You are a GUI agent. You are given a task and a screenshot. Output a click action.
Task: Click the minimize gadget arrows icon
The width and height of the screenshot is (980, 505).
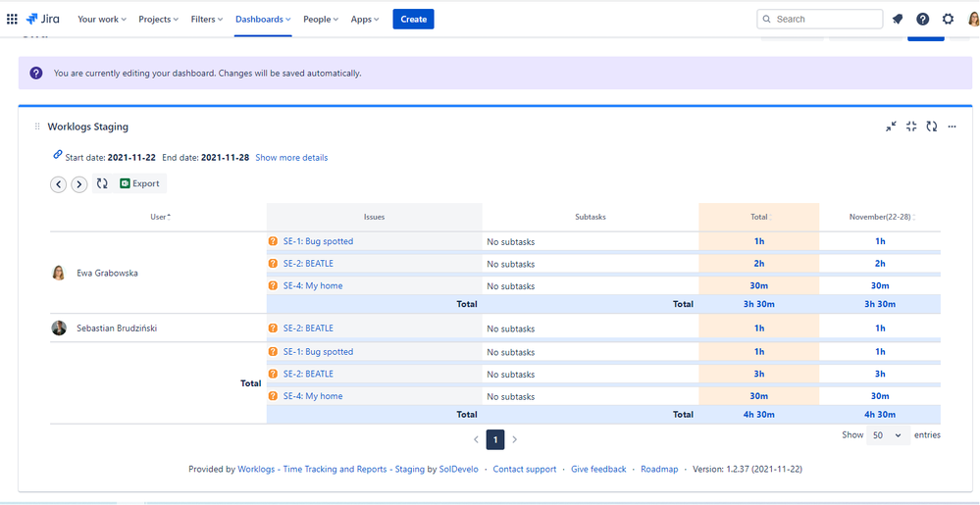coord(891,126)
